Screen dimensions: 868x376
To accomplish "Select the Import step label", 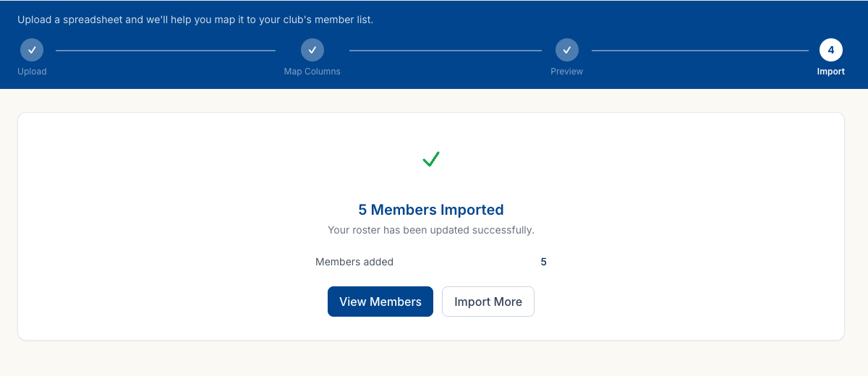I will click(x=831, y=72).
